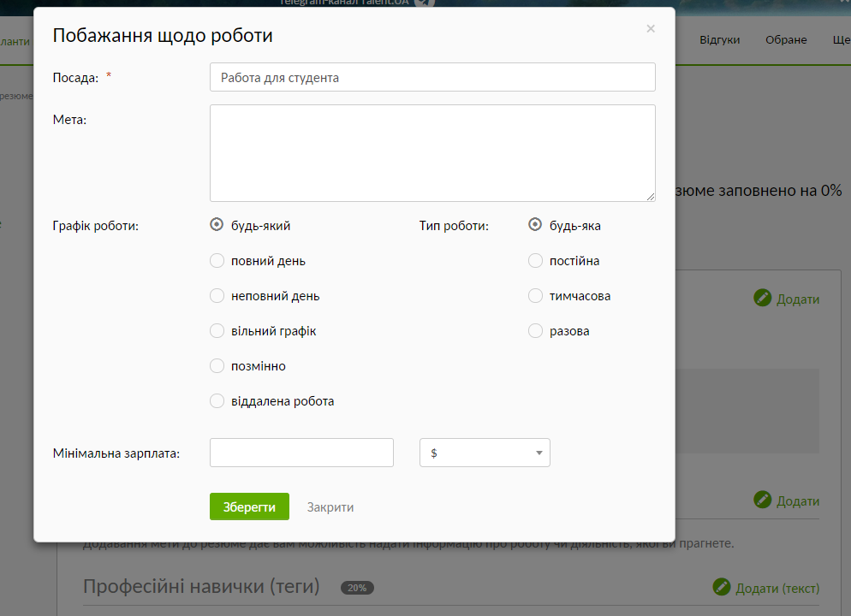Select schedule option повний день

point(217,261)
